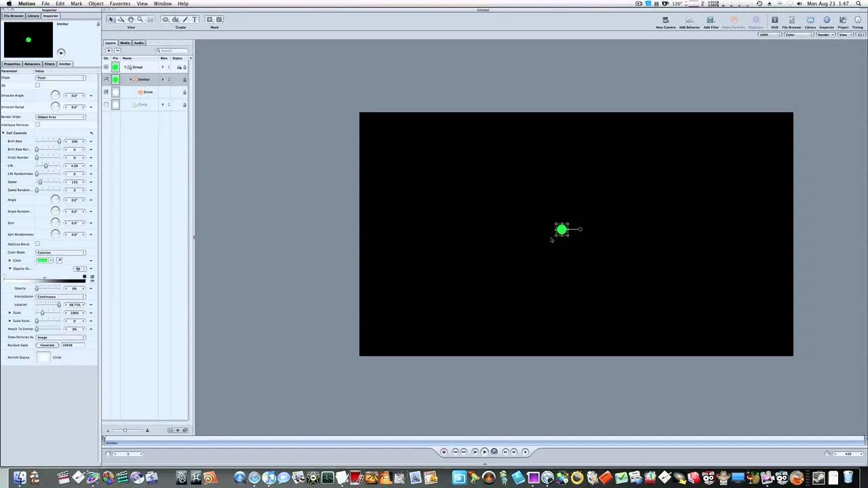
Task: Open the Favorites menu
Action: tap(120, 3)
